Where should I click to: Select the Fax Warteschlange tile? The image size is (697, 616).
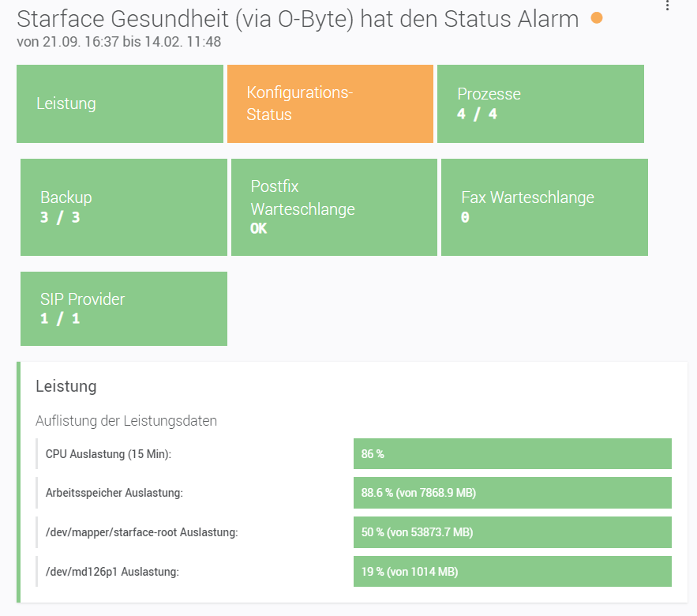[x=544, y=207]
